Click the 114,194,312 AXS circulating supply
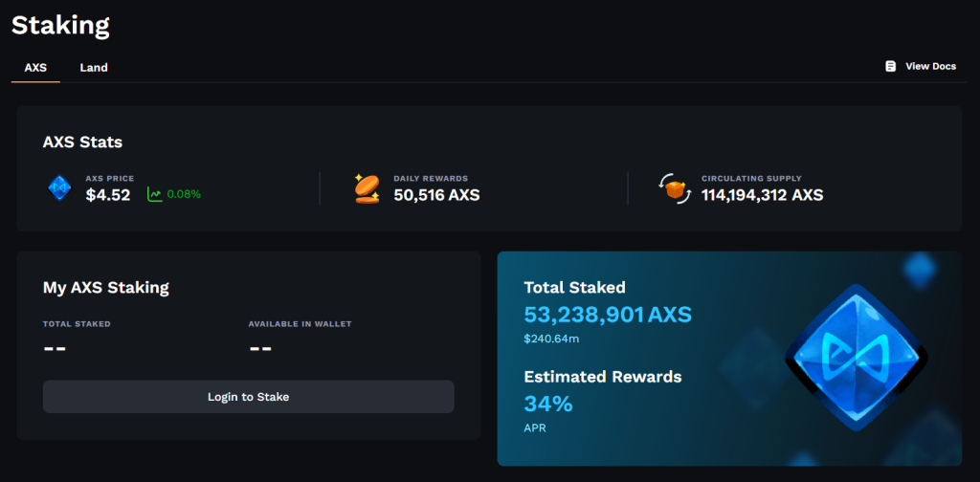980x482 pixels. click(763, 195)
